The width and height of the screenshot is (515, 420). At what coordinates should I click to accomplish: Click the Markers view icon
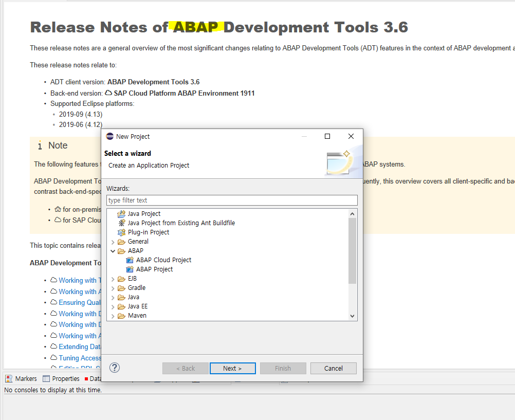[9, 378]
